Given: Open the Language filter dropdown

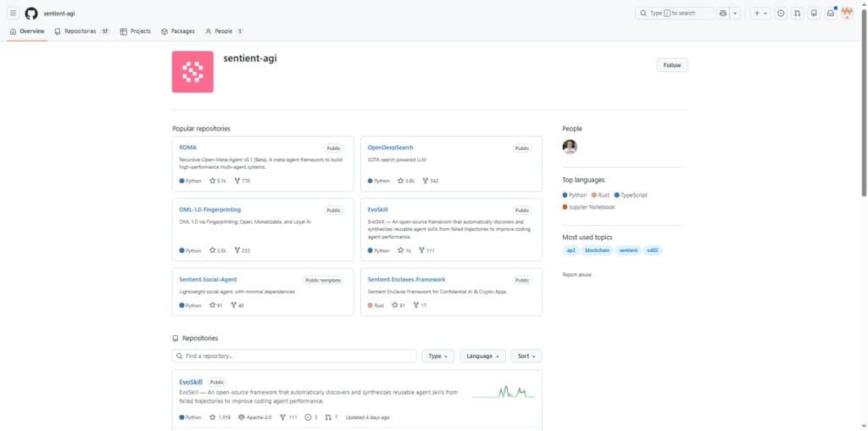Looking at the screenshot, I should [482, 356].
